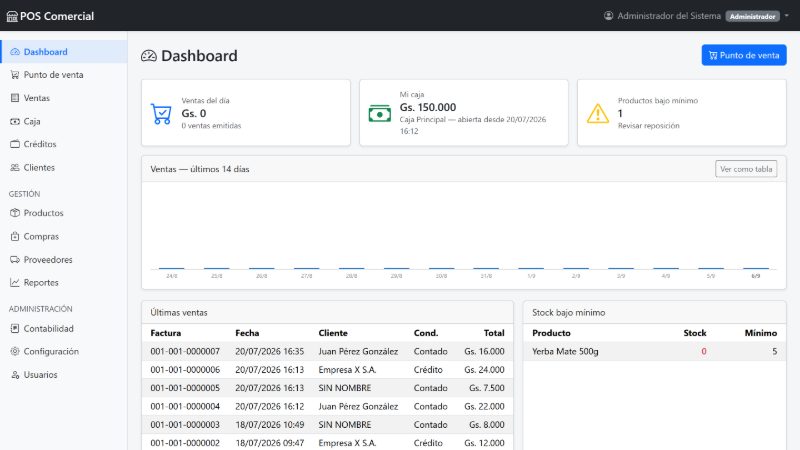Click the Caja cash icon in sidebar
Image resolution: width=800 pixels, height=450 pixels.
click(15, 121)
